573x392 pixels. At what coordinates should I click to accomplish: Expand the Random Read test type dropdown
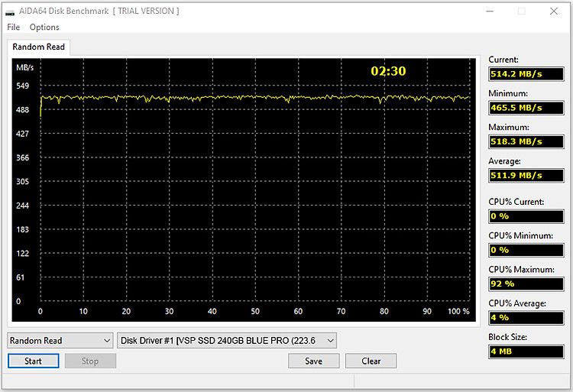[60, 341]
